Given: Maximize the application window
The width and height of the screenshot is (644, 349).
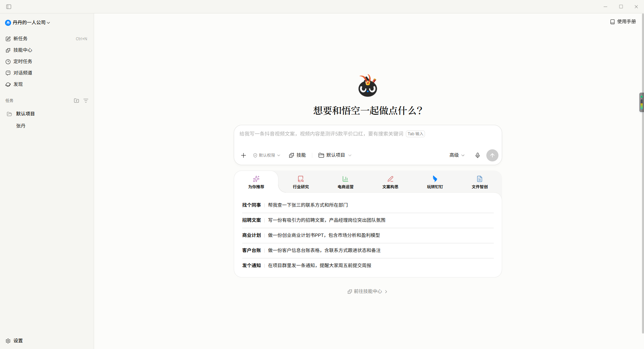Looking at the screenshot, I should pyautogui.click(x=621, y=7).
